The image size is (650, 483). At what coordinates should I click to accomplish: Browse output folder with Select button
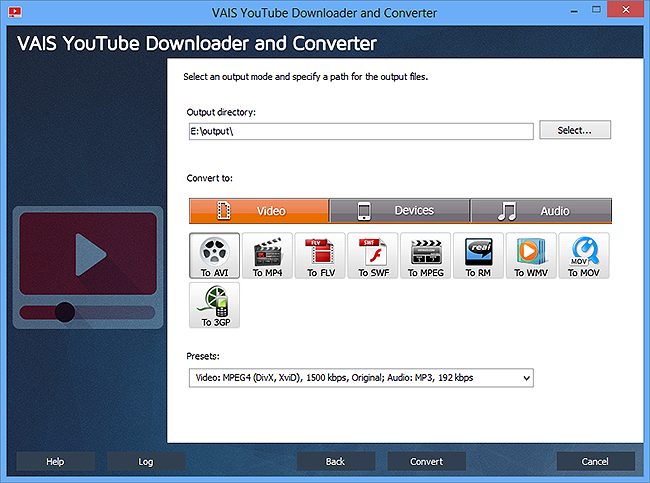575,130
